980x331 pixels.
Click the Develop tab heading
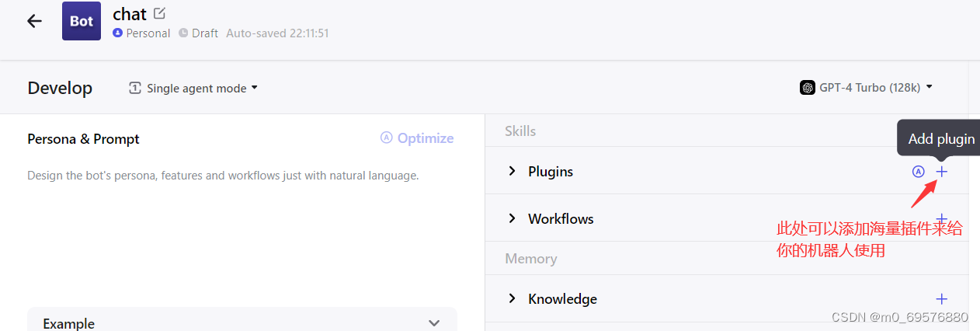pos(60,88)
